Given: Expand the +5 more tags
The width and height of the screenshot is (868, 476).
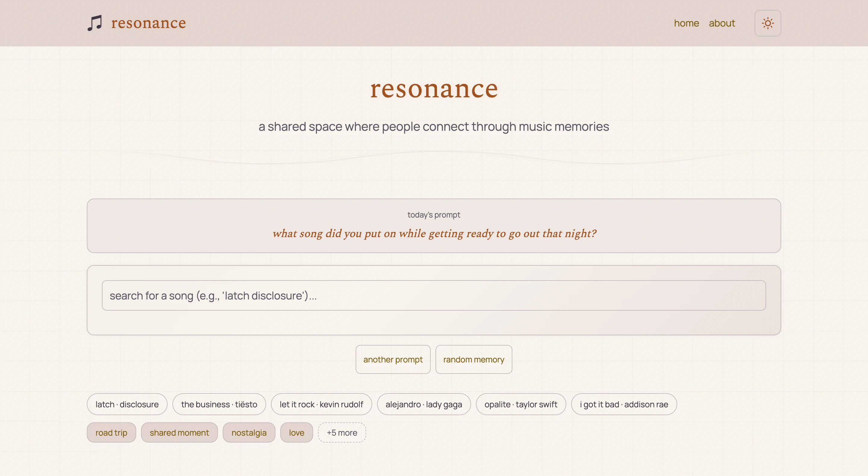Looking at the screenshot, I should click(341, 433).
